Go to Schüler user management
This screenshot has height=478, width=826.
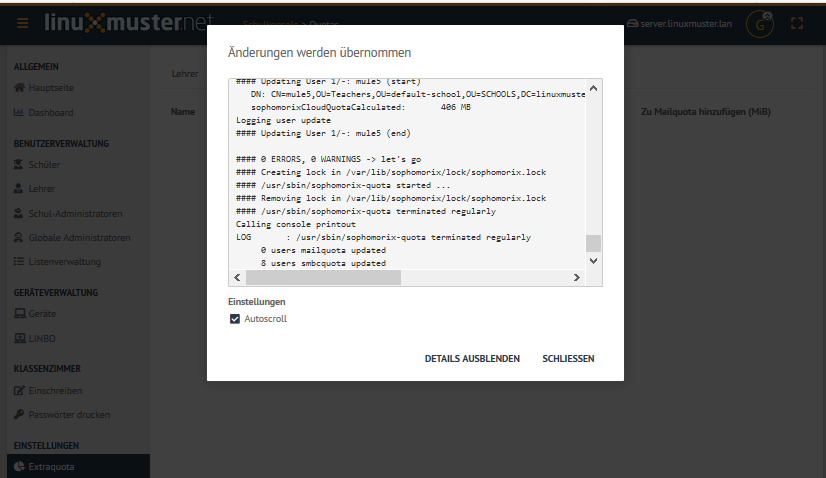44,164
